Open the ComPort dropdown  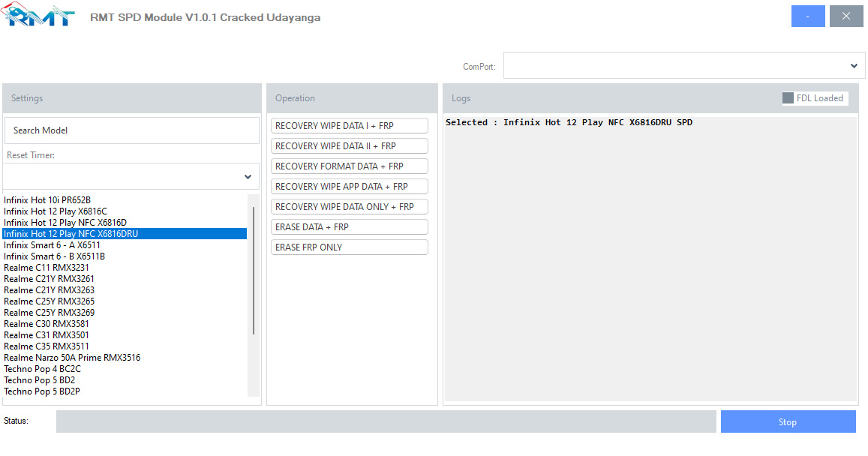(x=684, y=66)
